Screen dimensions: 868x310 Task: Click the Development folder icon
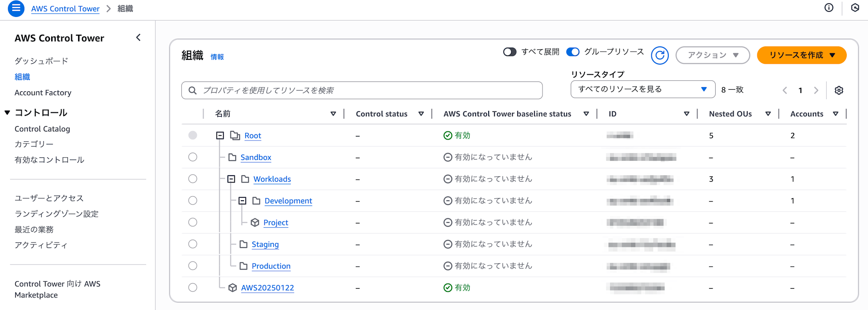[x=256, y=201]
